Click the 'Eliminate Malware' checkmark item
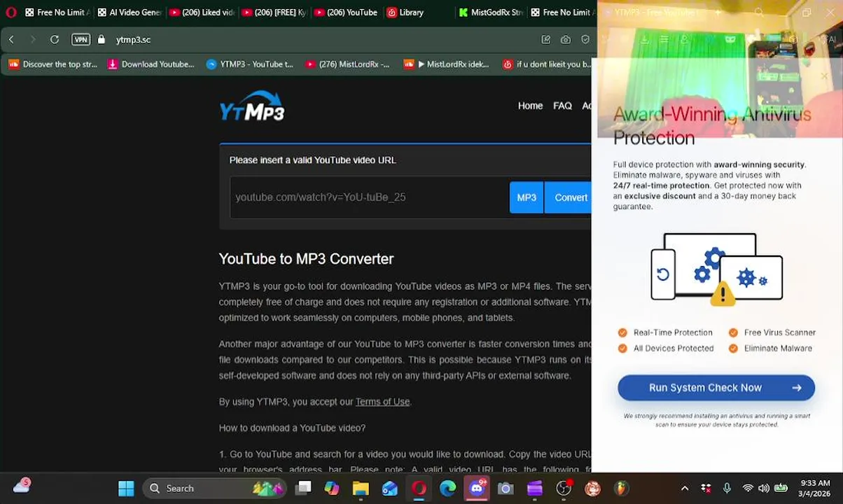843x504 pixels. click(771, 349)
